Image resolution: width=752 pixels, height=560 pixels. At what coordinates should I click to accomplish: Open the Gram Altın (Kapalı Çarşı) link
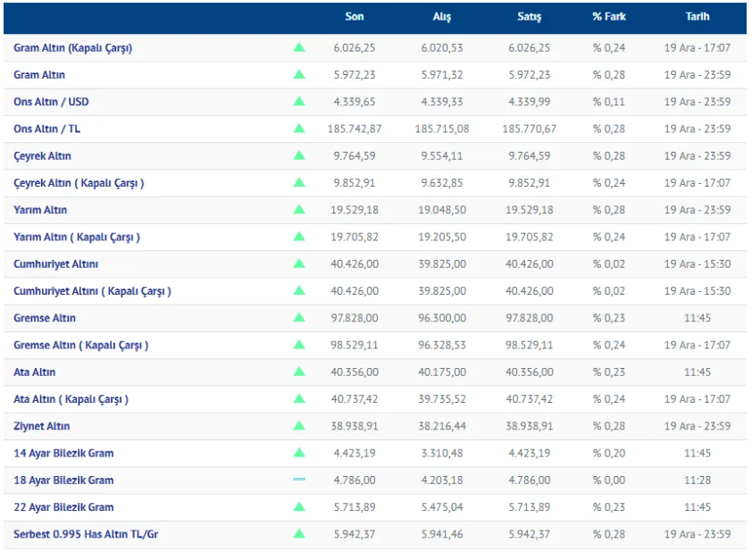point(72,48)
